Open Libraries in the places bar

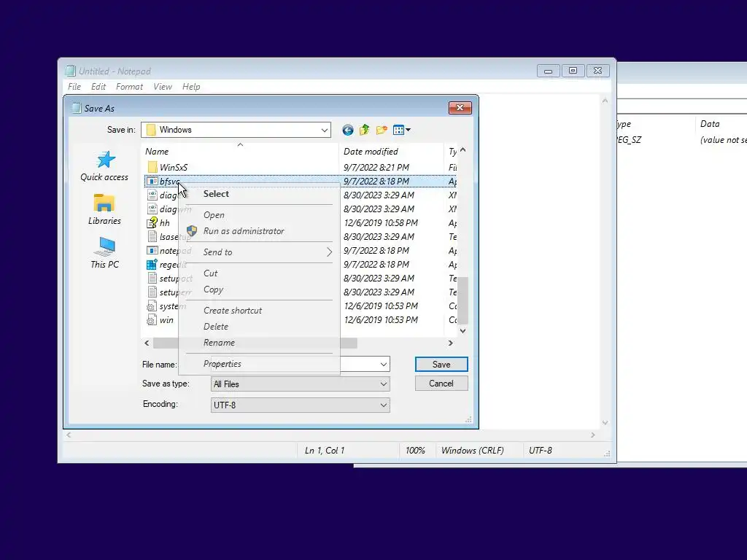click(104, 209)
